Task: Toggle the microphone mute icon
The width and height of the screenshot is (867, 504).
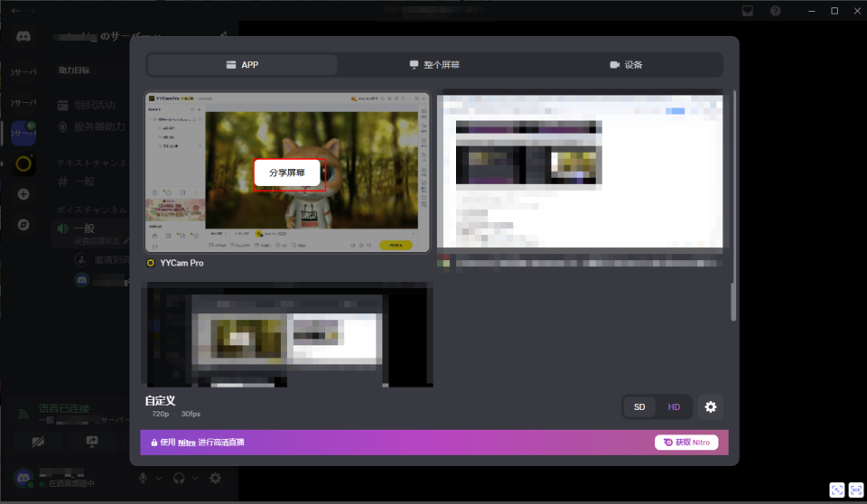Action: tap(143, 478)
